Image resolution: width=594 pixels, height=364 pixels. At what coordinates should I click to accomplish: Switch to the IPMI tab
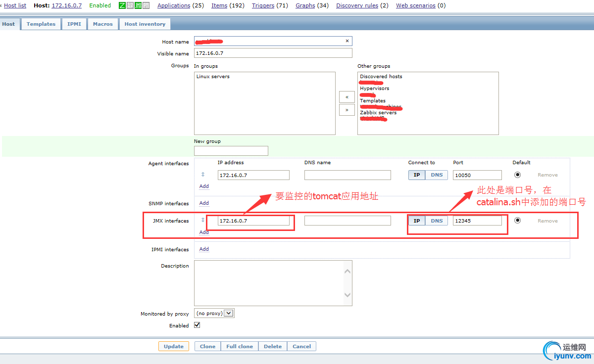click(74, 24)
